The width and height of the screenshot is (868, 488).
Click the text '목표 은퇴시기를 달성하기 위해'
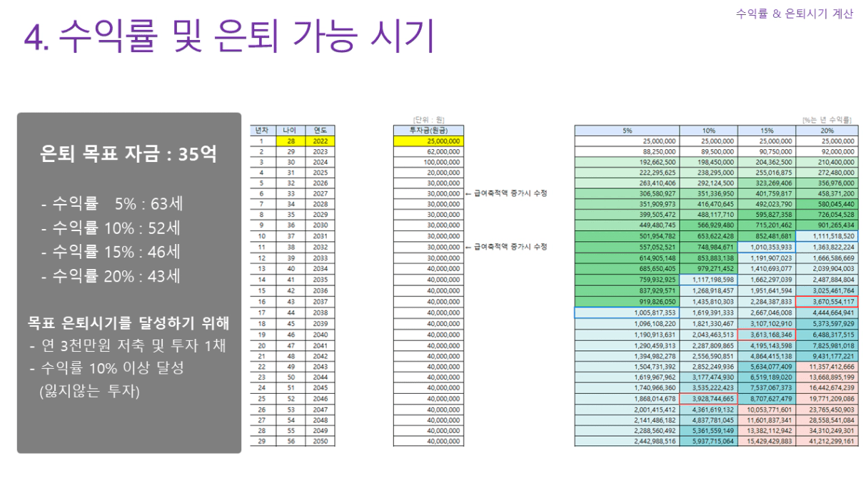click(x=128, y=322)
